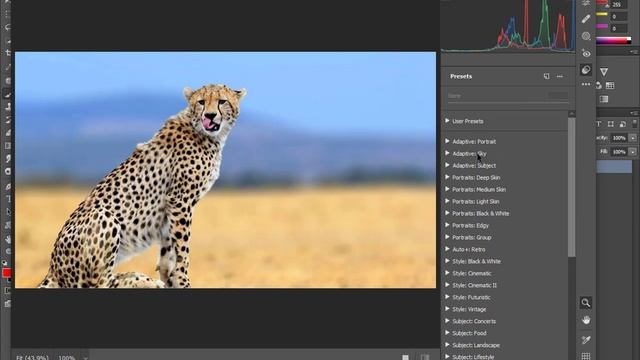Screen dimensions: 640x360
Task: Toggle the color sampler overlay tool
Action: click(586, 340)
